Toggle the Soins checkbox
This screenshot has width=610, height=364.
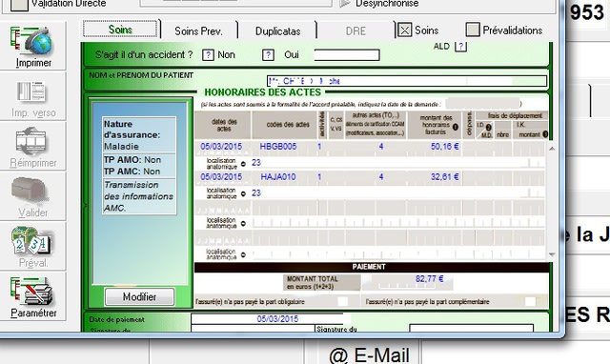click(404, 30)
